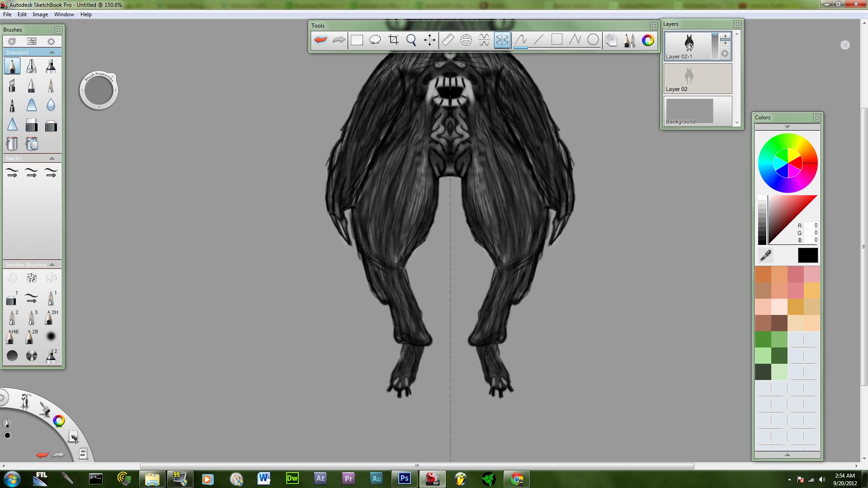This screenshot has height=488, width=868.
Task: Click the add layer button on Layer 02-1
Action: point(725,39)
